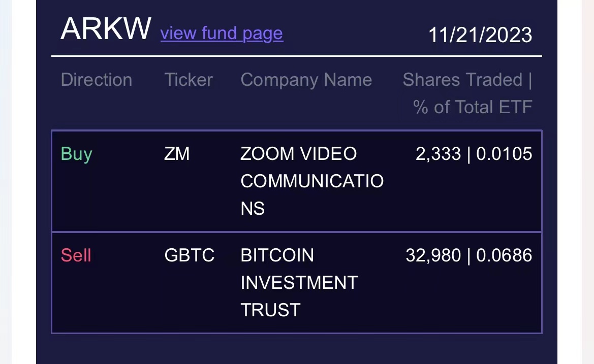Click the ARKW fund heading

[106, 29]
